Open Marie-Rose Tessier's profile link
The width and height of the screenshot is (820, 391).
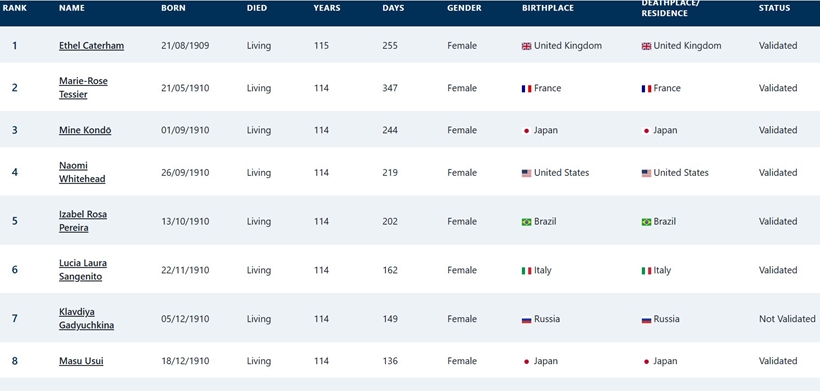(x=83, y=88)
